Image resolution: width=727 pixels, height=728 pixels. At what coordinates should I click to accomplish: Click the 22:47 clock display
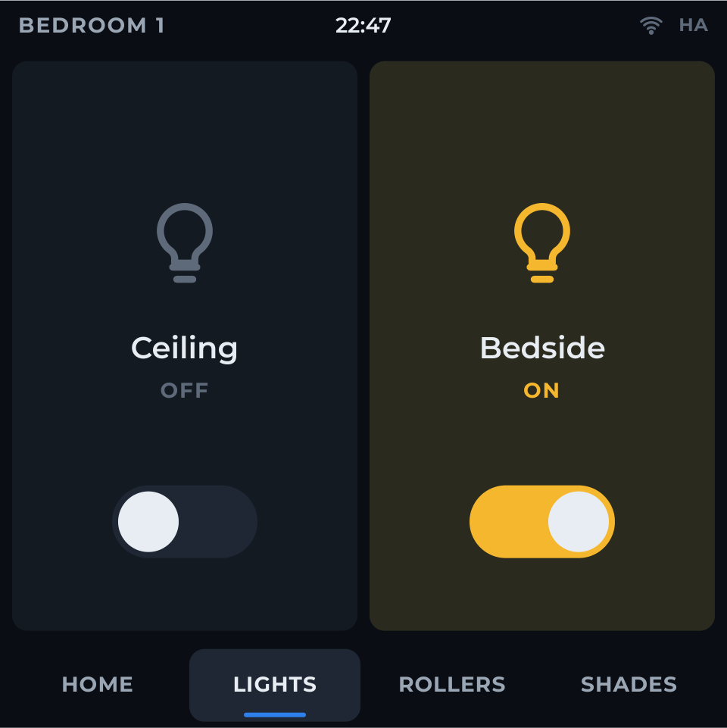click(363, 26)
